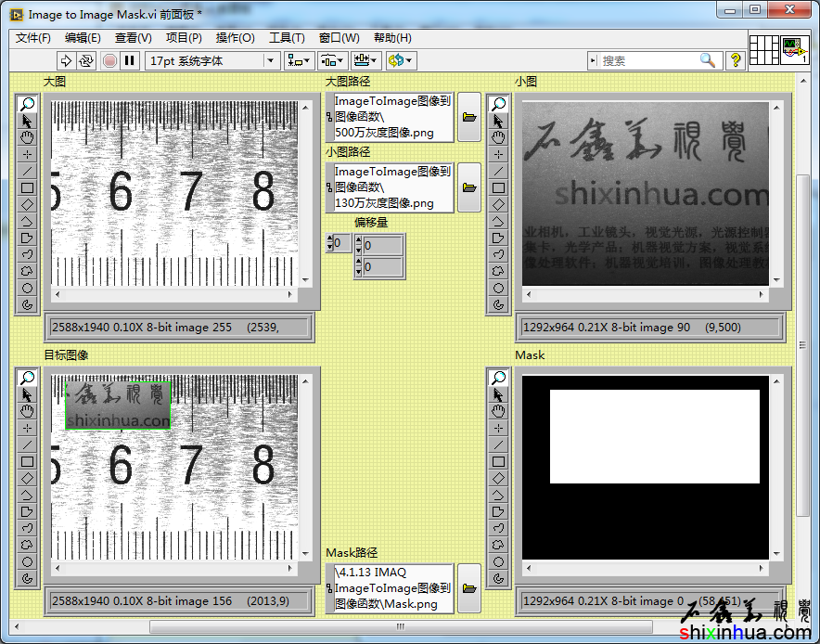820x644 pixels.
Task: Click the Run arrow in the toolbar
Action: 65,60
